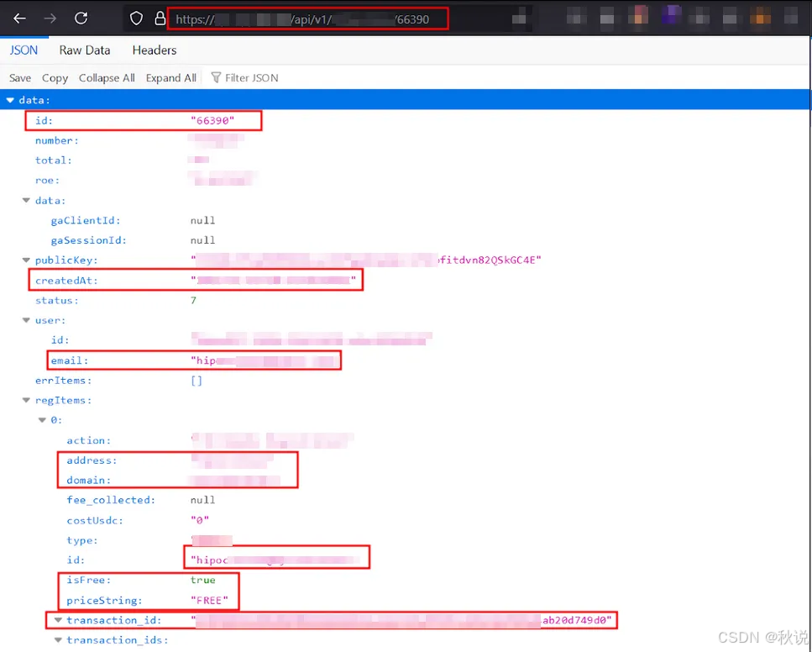Select the action row
This screenshot has width=812, height=652.
tap(405, 440)
